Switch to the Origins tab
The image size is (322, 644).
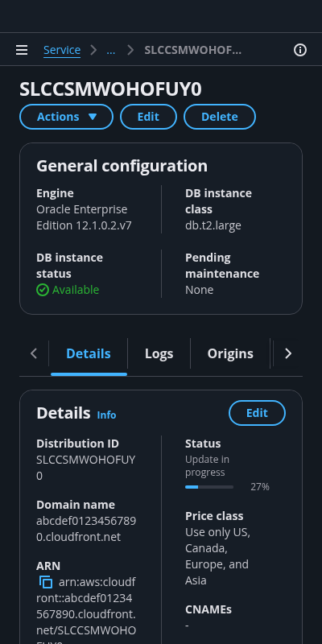coord(230,353)
